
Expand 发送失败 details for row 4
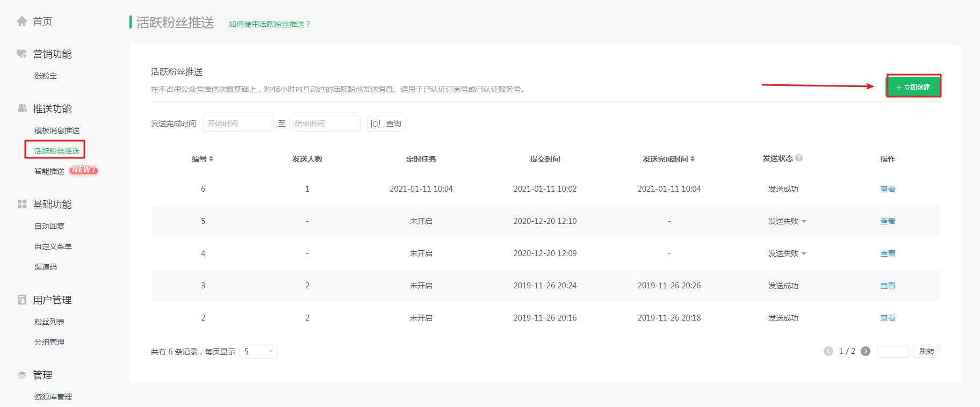[804, 253]
